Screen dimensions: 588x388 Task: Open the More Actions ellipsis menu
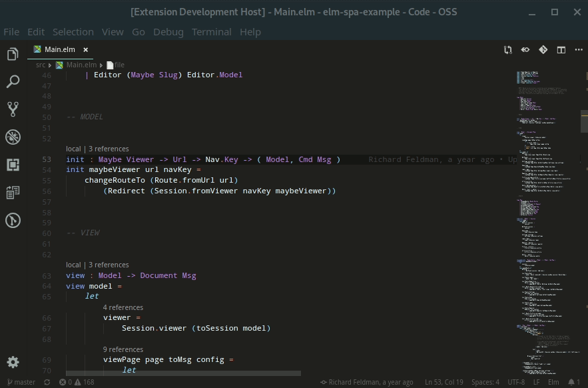[577, 49]
